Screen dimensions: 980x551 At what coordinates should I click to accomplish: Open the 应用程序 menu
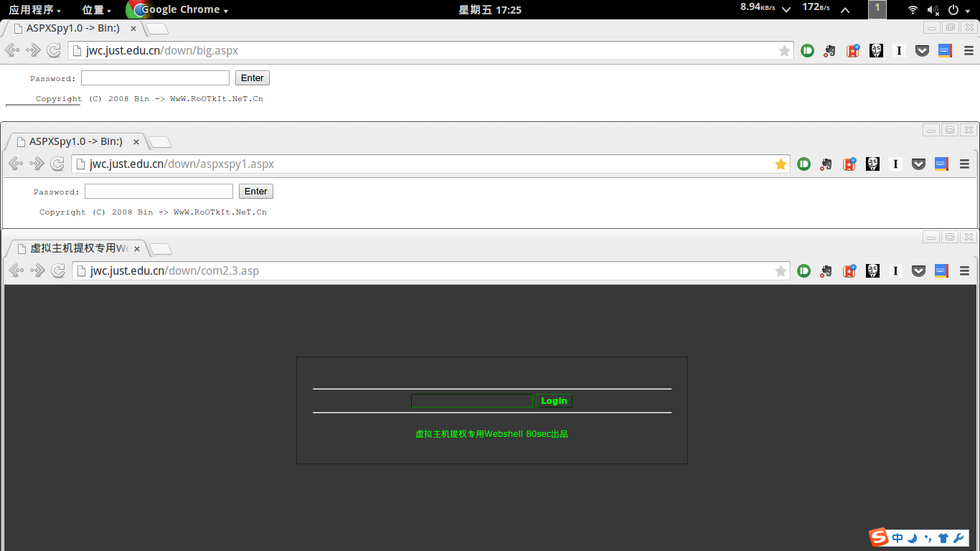[34, 10]
